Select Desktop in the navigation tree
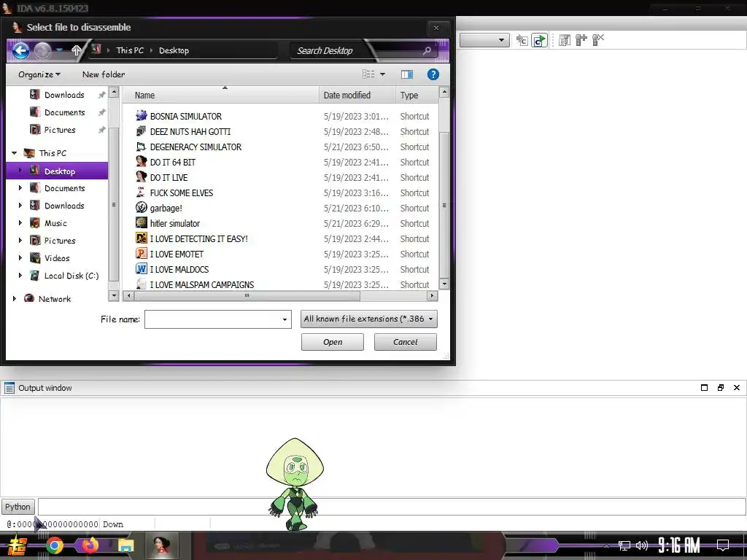The height and width of the screenshot is (560, 747). [57, 171]
